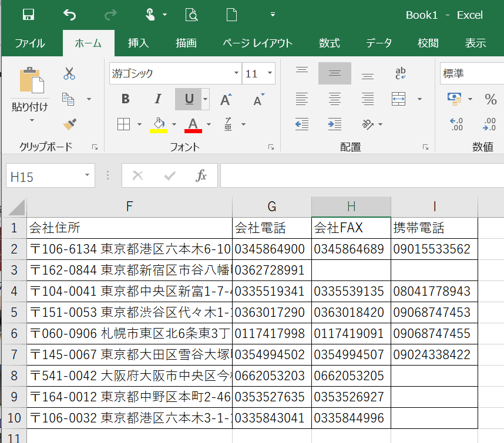This screenshot has width=504, height=443.
Task: Toggle Bold formatting
Action: click(x=125, y=99)
